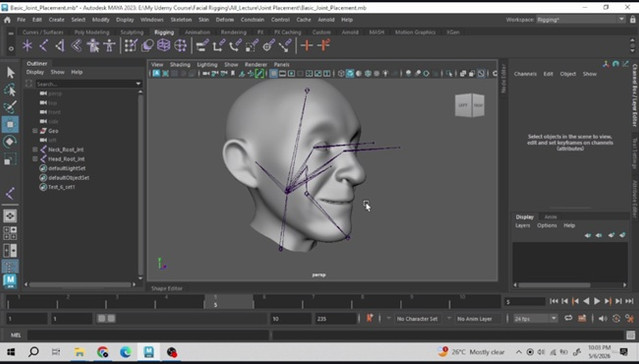Click the Create IK Handle shelf icon
Viewport: 639px width, 364px height.
tap(60, 45)
